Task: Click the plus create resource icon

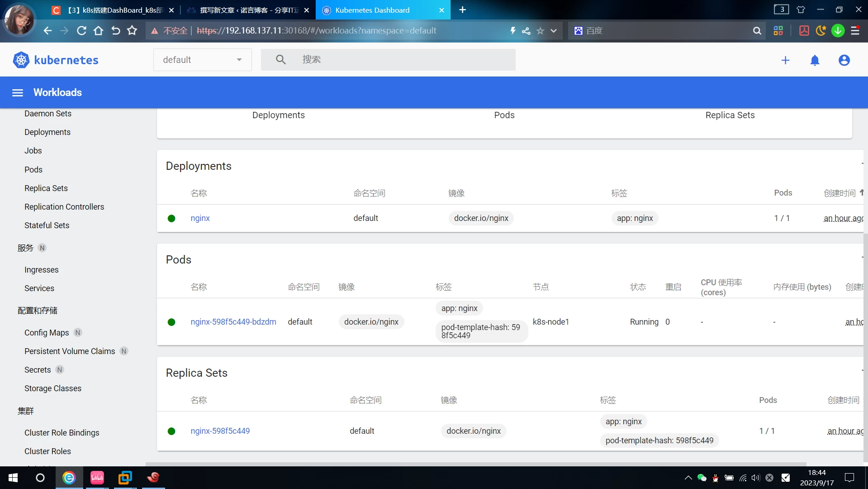Action: (x=785, y=60)
